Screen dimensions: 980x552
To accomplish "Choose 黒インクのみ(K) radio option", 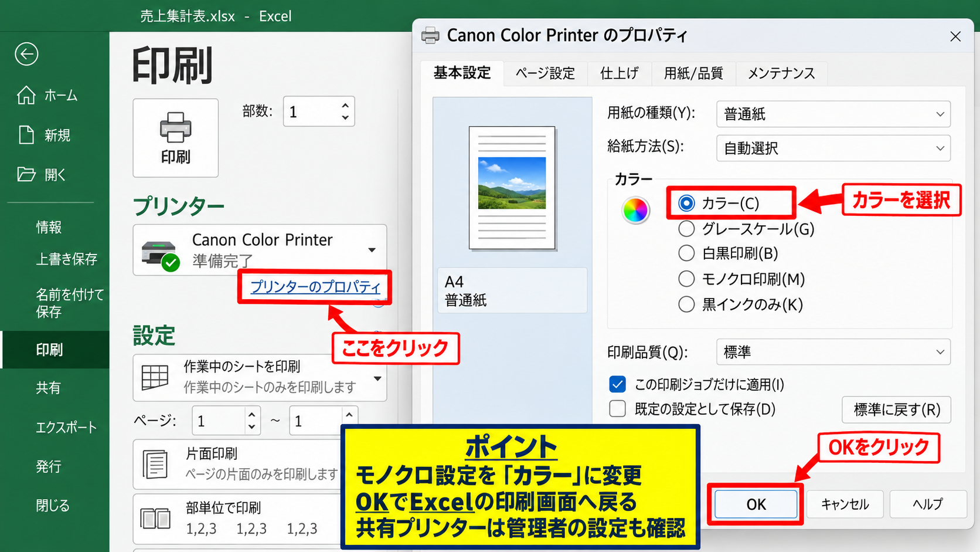I will click(x=686, y=304).
